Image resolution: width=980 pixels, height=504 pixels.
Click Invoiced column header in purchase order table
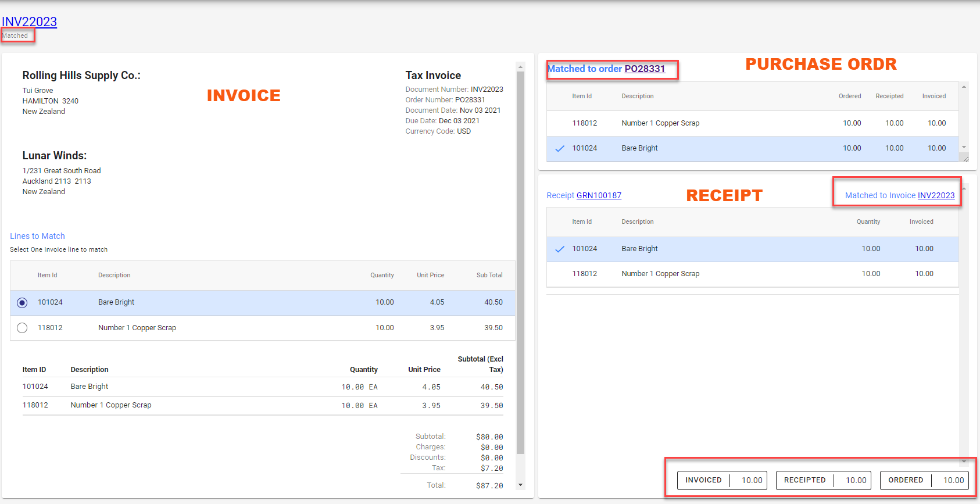[x=933, y=96]
